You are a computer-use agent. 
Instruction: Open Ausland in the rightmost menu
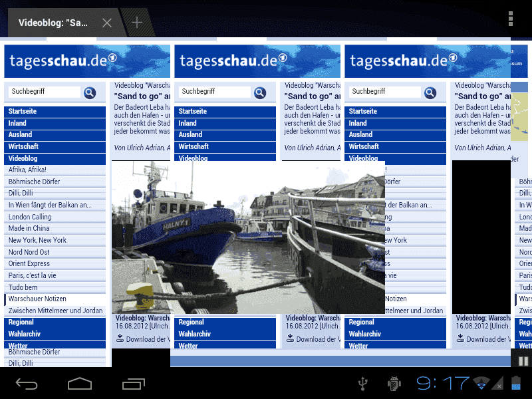click(x=396, y=135)
